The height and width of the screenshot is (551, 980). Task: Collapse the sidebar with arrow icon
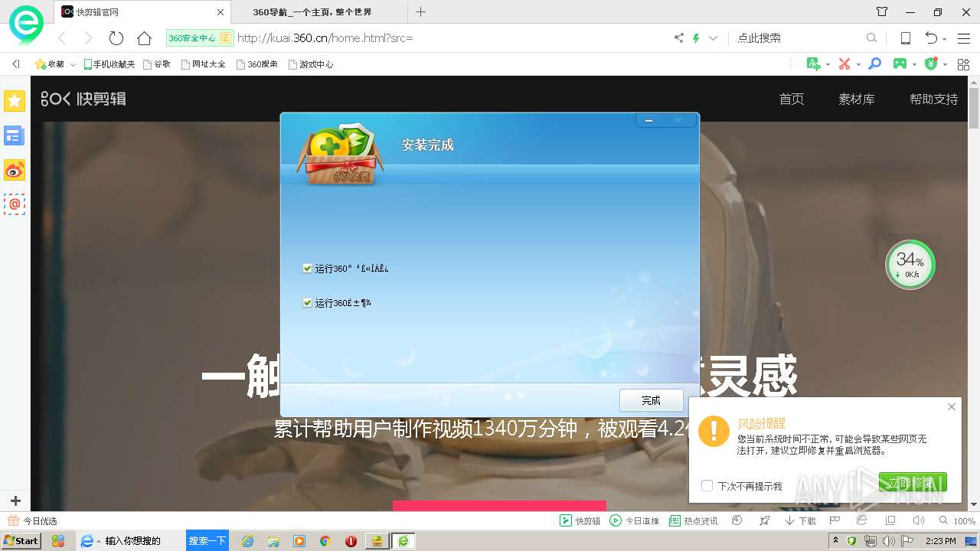15,64
